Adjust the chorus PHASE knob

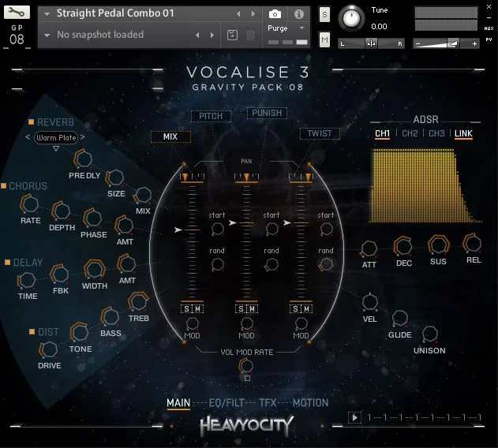pos(92,218)
